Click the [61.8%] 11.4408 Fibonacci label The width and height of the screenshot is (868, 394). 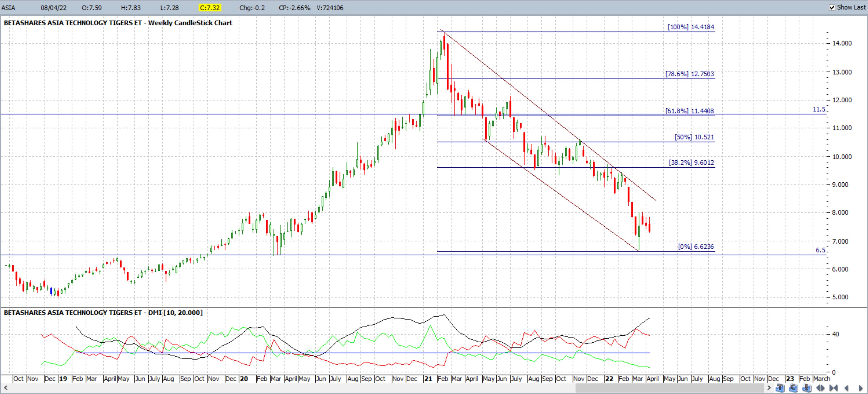(x=690, y=111)
